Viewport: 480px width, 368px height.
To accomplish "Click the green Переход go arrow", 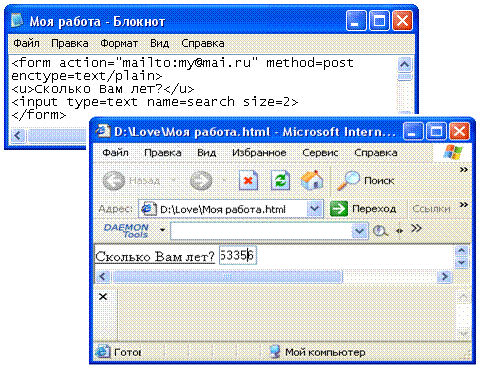I will click(x=339, y=209).
